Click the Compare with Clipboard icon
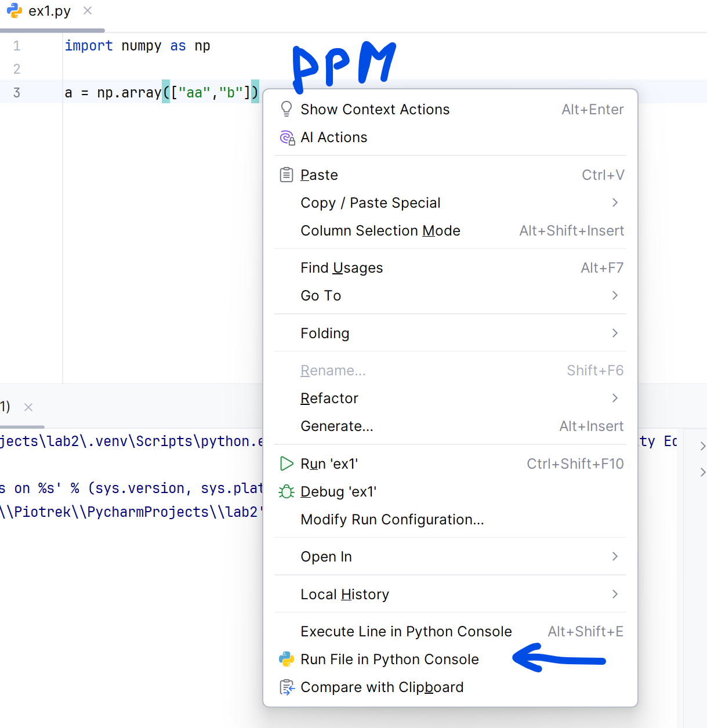Screen dimensions: 707x728 287,687
